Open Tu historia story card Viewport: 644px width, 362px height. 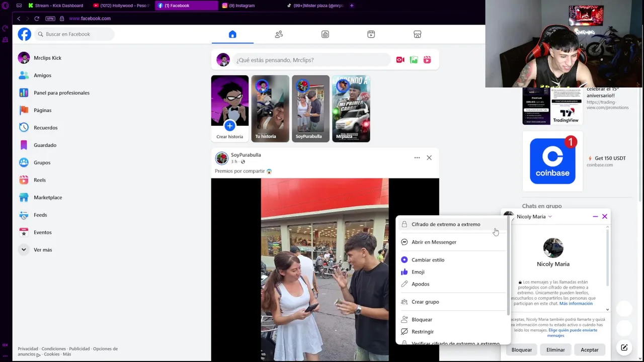[x=270, y=109]
